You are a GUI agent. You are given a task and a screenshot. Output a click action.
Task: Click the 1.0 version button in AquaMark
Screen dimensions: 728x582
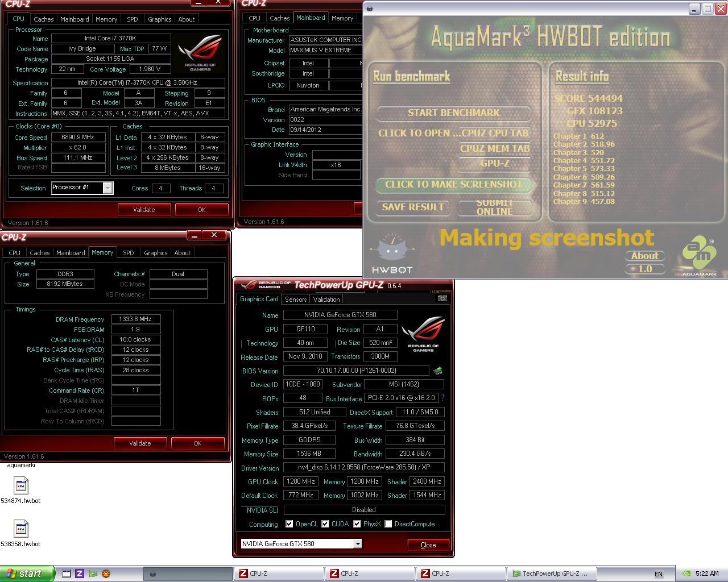(x=645, y=269)
